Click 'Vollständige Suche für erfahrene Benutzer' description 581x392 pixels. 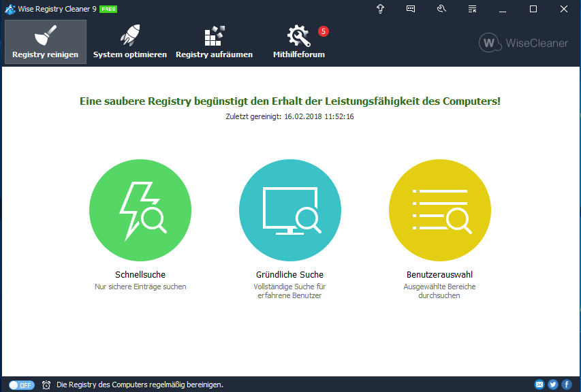289,291
